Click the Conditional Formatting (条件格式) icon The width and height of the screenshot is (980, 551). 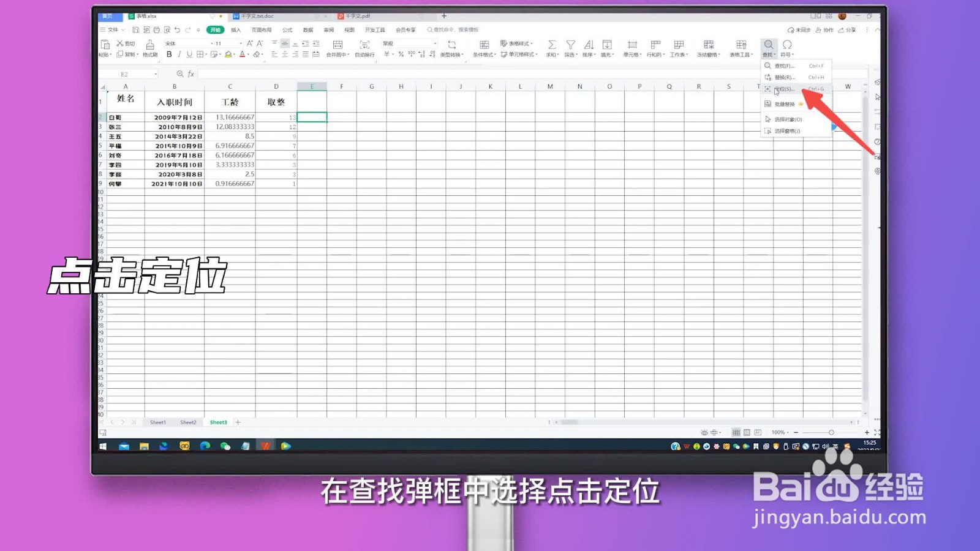484,45
